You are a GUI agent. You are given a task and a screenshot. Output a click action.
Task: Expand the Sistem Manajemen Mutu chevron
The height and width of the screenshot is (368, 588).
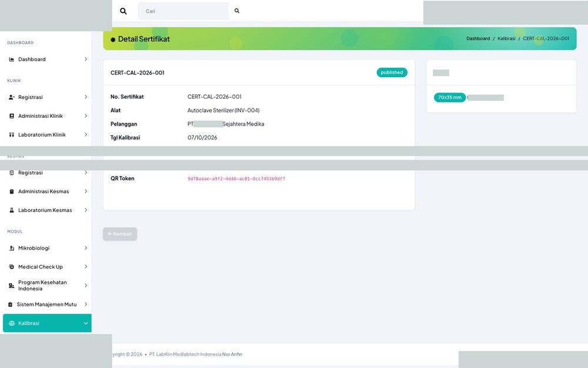click(85, 304)
